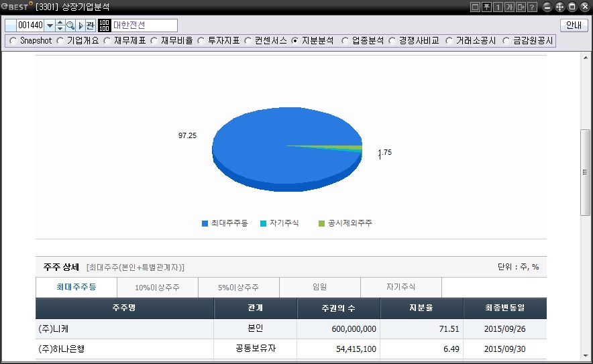Click the 최종변동일 column header
The image size is (593, 364).
[505, 308]
